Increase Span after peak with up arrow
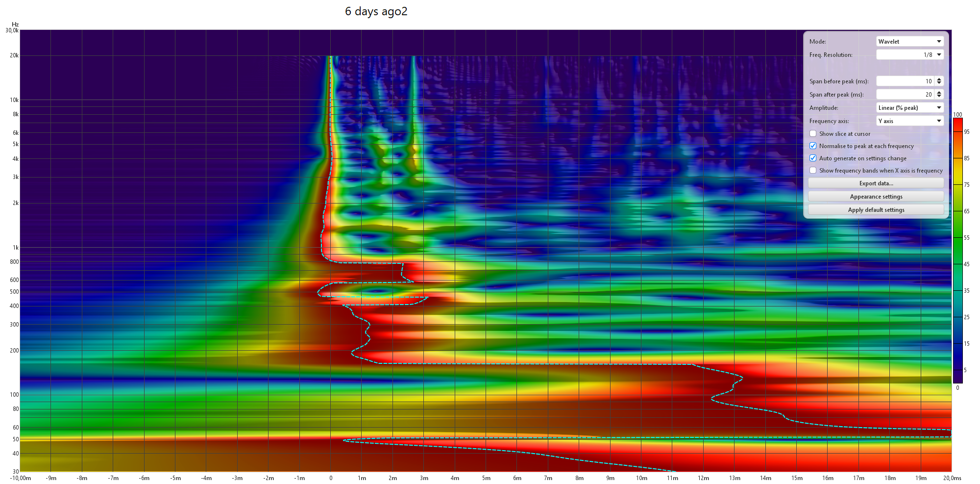 [939, 92]
